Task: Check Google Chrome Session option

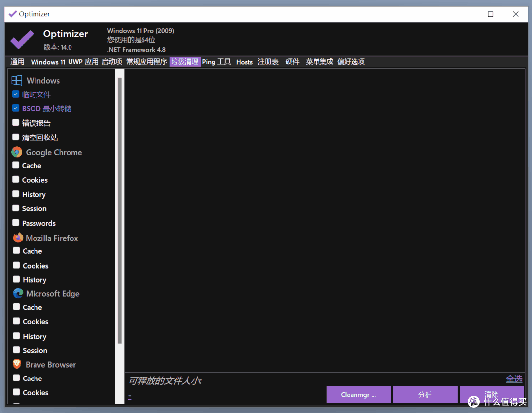Action: point(16,208)
